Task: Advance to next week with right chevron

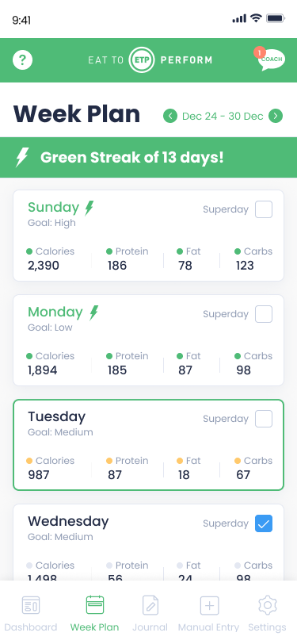Action: coord(276,117)
